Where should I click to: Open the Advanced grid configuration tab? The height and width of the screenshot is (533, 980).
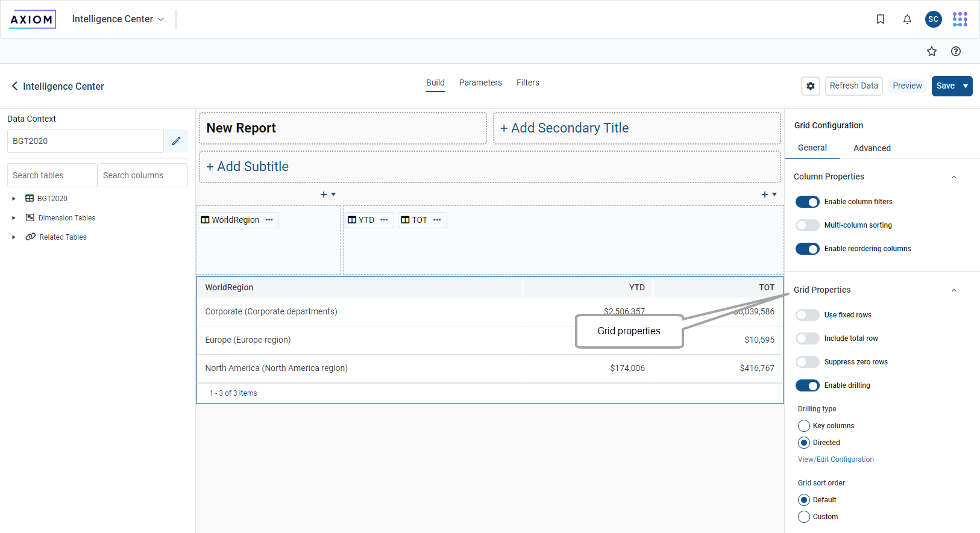tap(872, 148)
